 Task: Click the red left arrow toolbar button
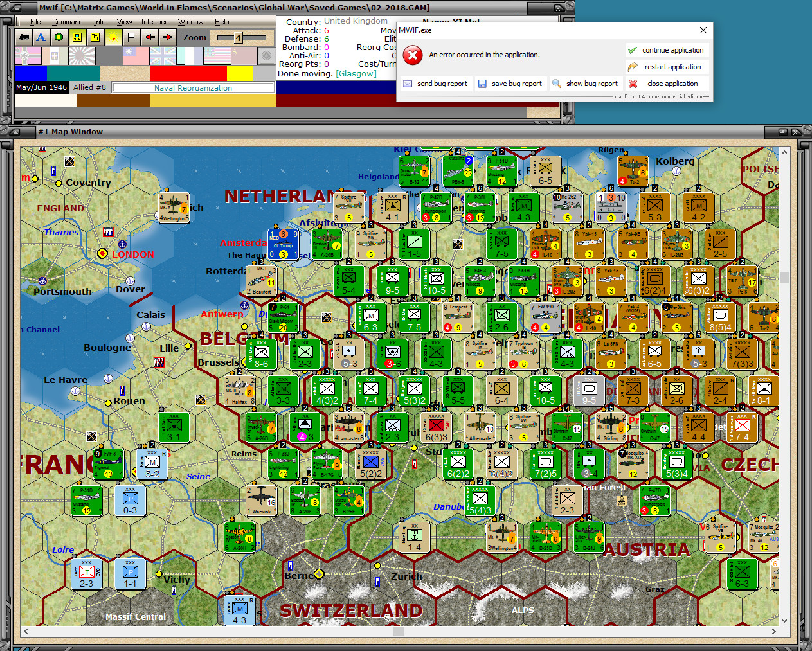coord(149,37)
